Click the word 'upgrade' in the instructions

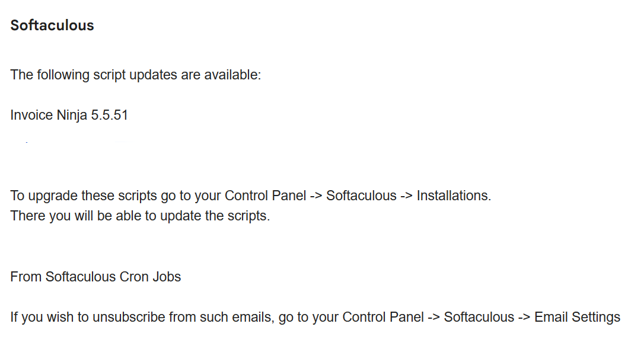click(53, 196)
